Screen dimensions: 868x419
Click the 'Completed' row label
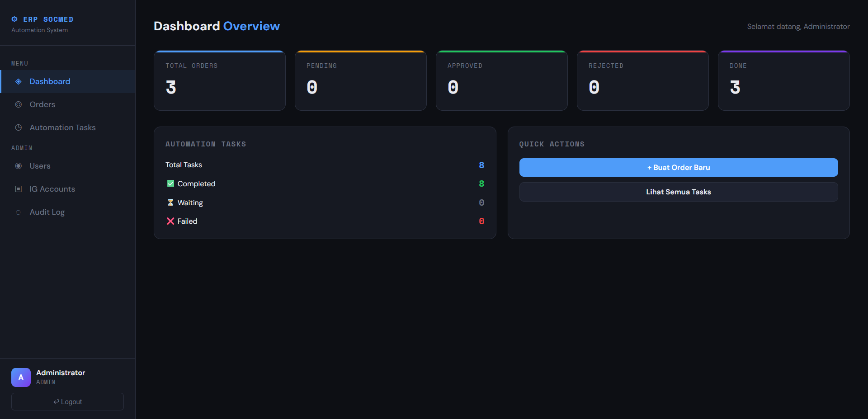(x=196, y=184)
